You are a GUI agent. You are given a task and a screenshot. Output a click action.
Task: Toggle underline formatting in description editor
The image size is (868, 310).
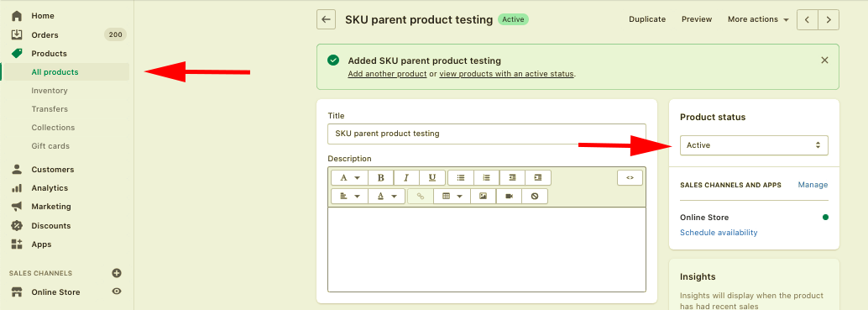pyautogui.click(x=432, y=178)
